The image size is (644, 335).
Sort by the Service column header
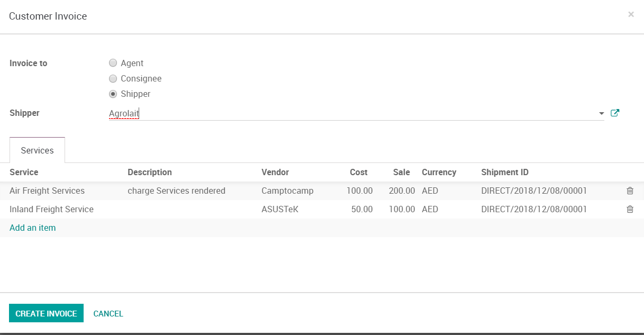24,172
